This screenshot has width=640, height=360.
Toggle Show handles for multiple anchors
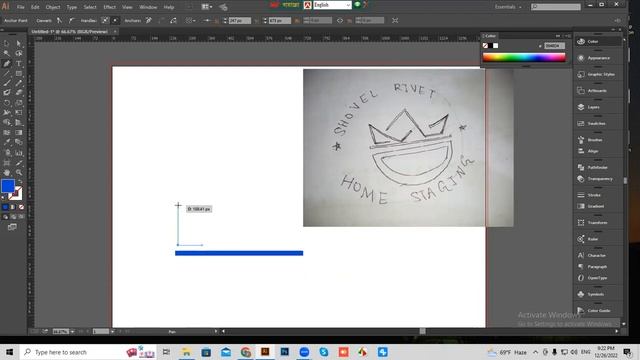tap(105, 20)
